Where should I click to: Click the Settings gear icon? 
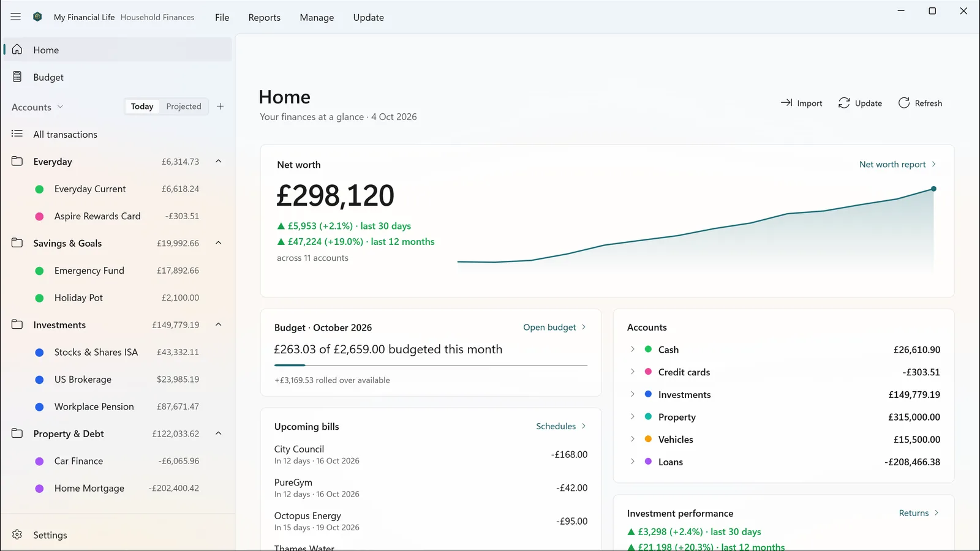(17, 534)
